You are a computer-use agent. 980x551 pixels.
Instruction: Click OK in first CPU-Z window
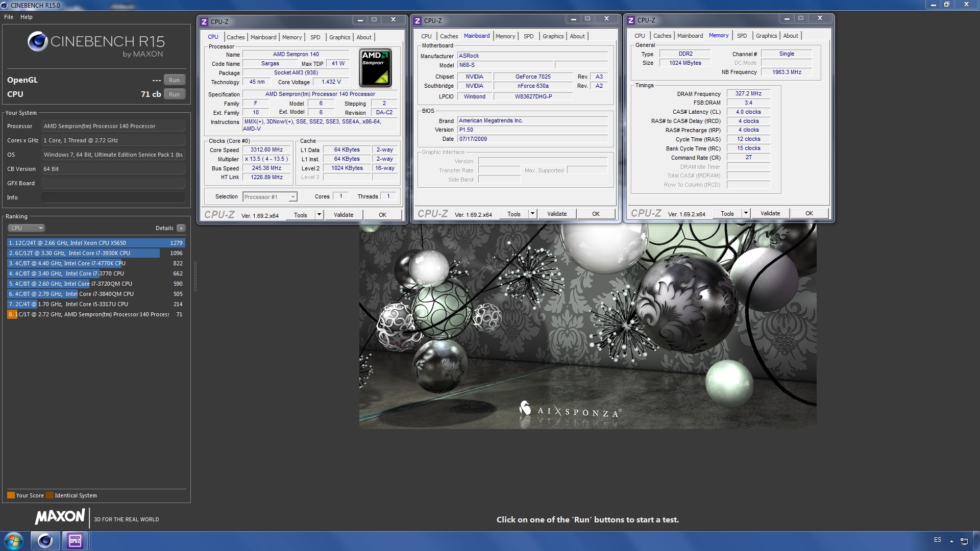coord(382,215)
